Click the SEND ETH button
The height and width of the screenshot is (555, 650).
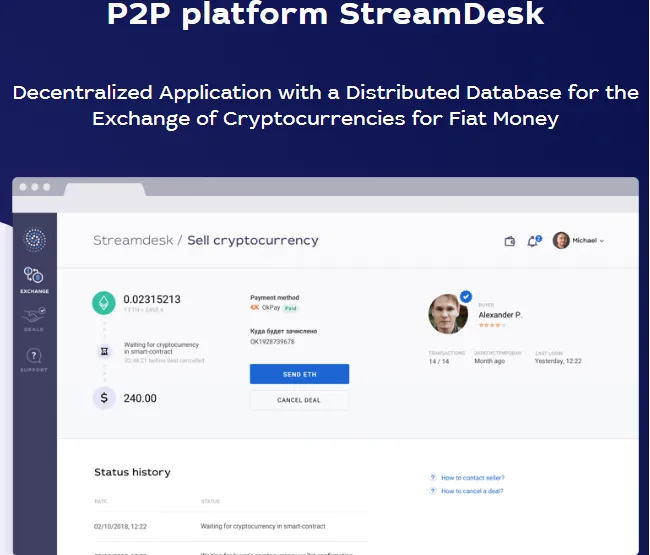(299, 374)
